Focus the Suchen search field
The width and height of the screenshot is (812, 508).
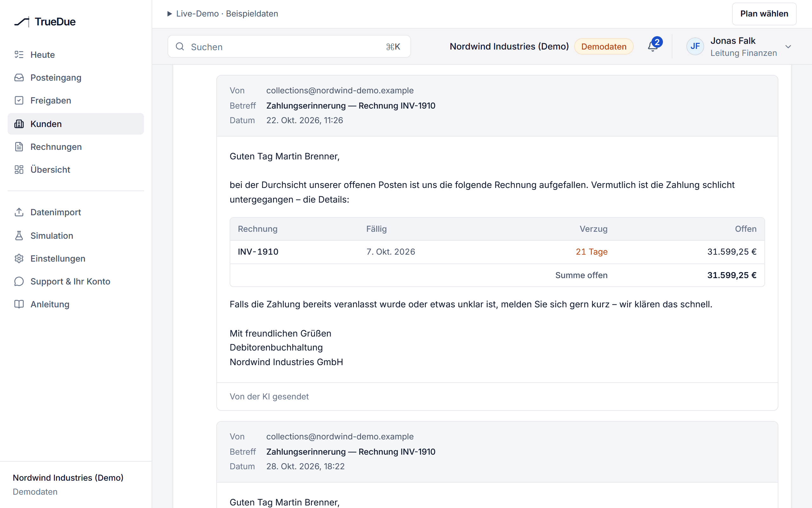(289, 46)
